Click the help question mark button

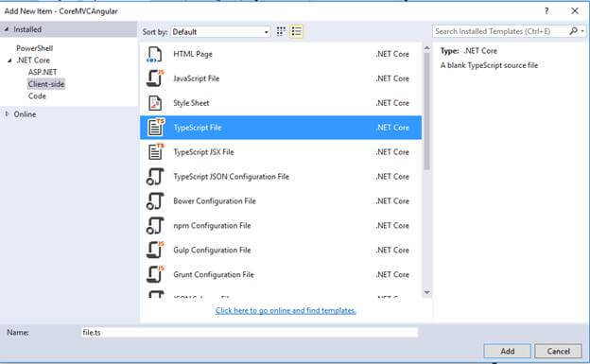(x=547, y=11)
